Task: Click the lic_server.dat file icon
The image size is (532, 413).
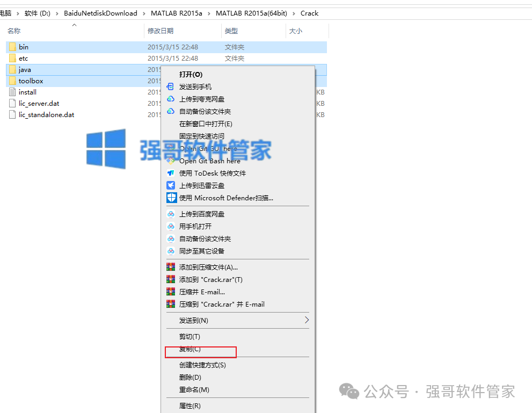Action: pyautogui.click(x=12, y=103)
